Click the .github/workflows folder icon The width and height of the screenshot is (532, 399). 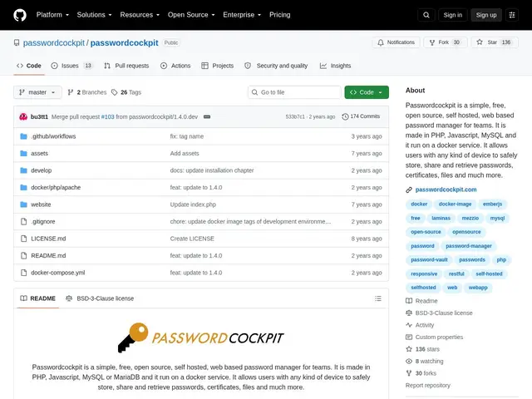point(23,136)
